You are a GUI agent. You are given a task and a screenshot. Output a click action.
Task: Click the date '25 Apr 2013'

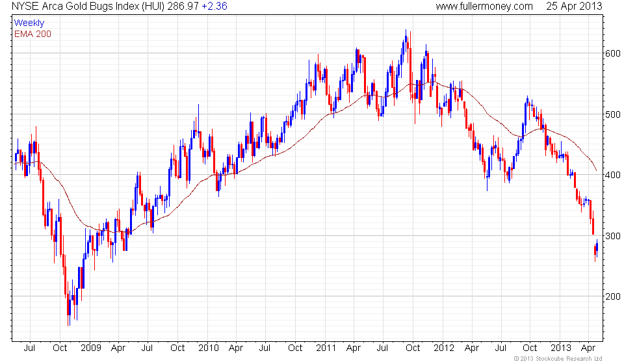click(573, 6)
